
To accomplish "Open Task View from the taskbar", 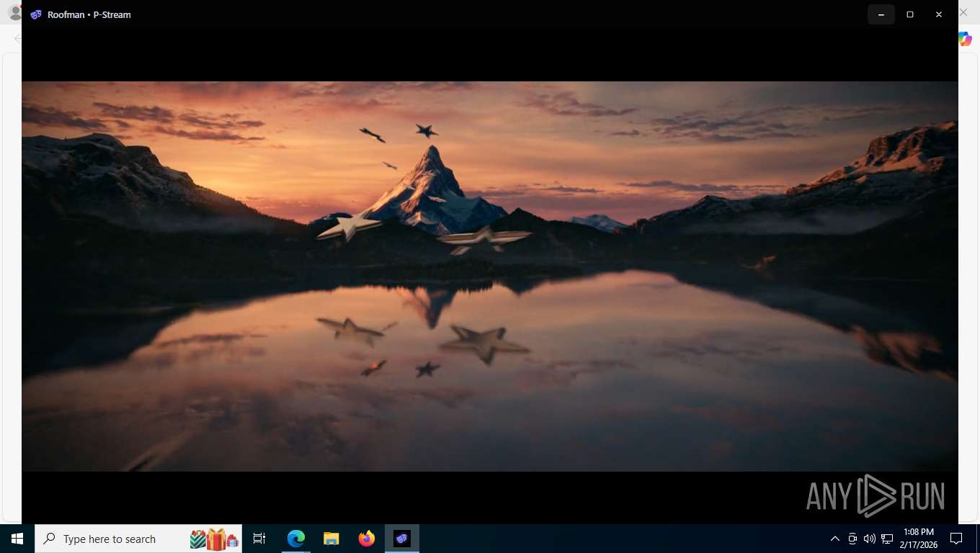I will [259, 539].
